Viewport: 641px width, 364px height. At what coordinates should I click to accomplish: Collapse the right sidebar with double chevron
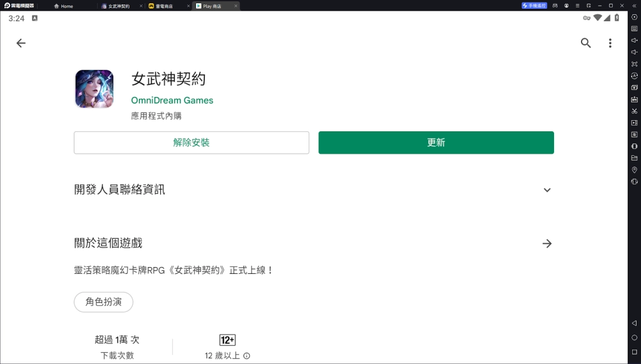coord(634,6)
